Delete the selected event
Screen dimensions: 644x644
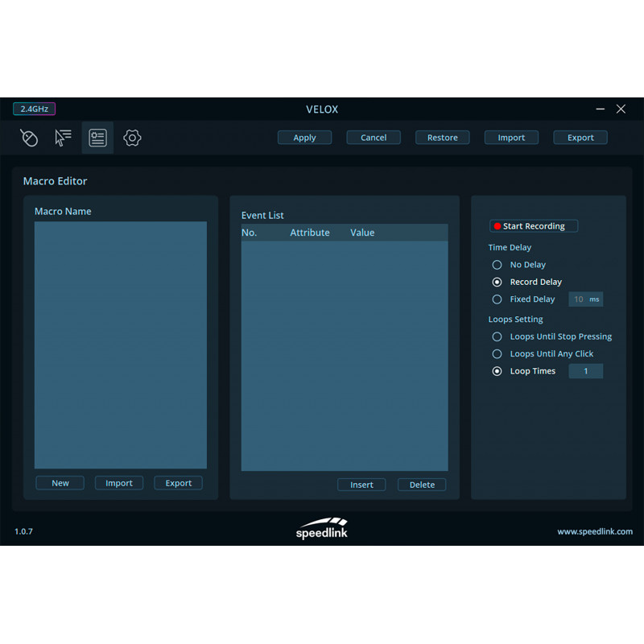(x=422, y=485)
